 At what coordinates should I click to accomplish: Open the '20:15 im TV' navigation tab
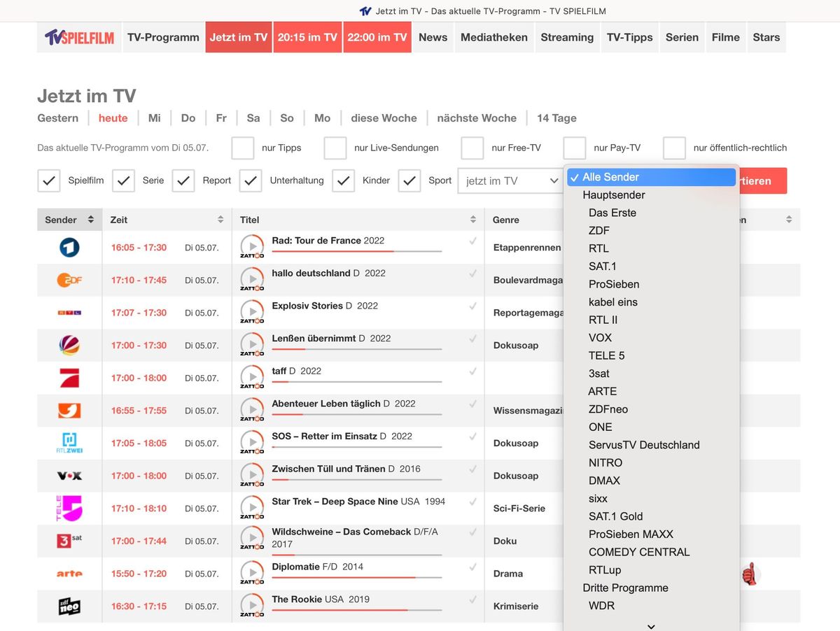point(307,37)
